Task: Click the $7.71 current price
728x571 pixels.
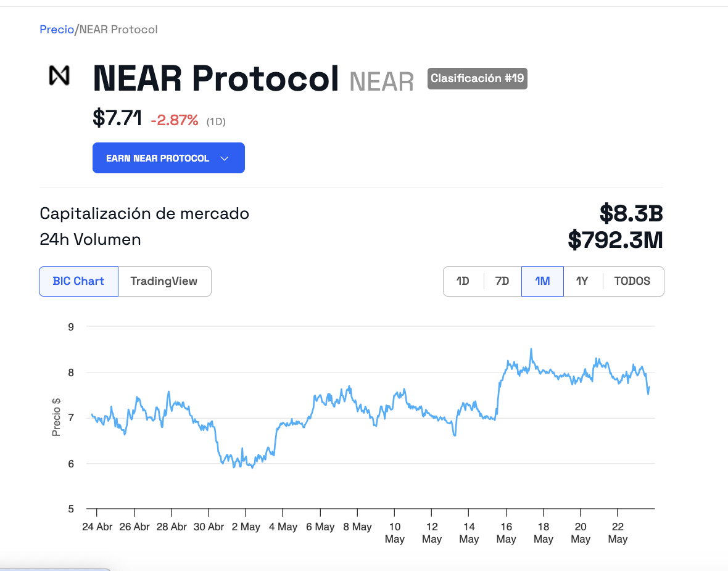Action: coord(117,118)
